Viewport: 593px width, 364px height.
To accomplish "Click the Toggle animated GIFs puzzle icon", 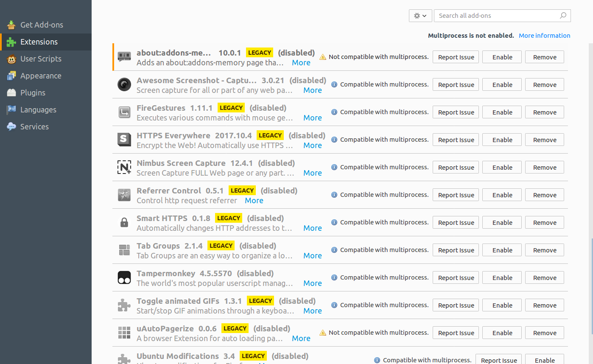I will [124, 305].
